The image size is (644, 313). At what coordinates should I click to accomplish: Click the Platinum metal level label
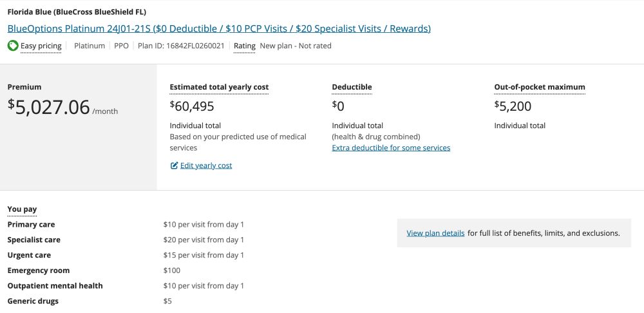point(90,46)
